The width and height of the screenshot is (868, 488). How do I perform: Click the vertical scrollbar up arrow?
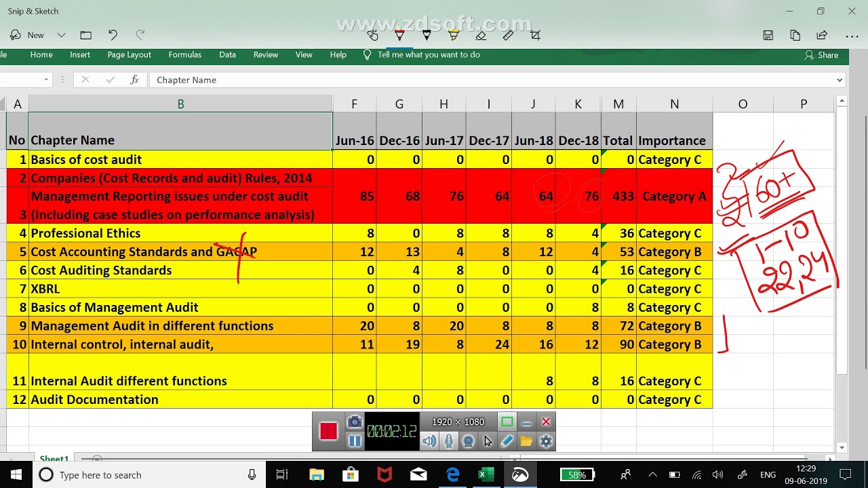pos(842,101)
